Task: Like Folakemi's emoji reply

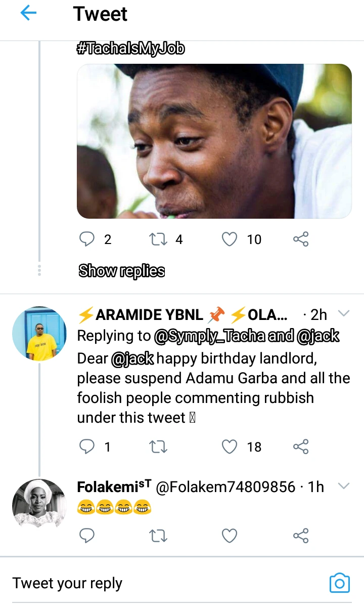Action: pyautogui.click(x=230, y=535)
